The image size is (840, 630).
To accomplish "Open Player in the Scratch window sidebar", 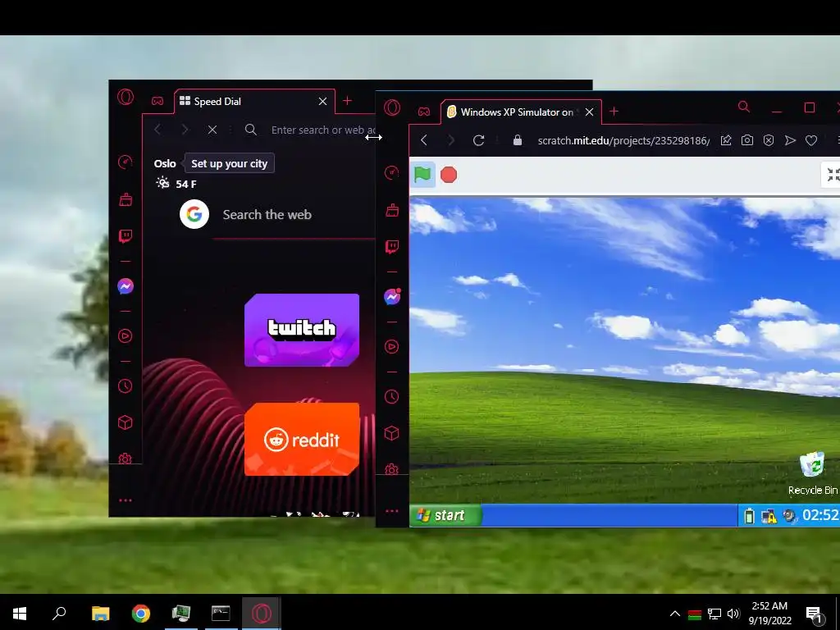I will tap(391, 347).
